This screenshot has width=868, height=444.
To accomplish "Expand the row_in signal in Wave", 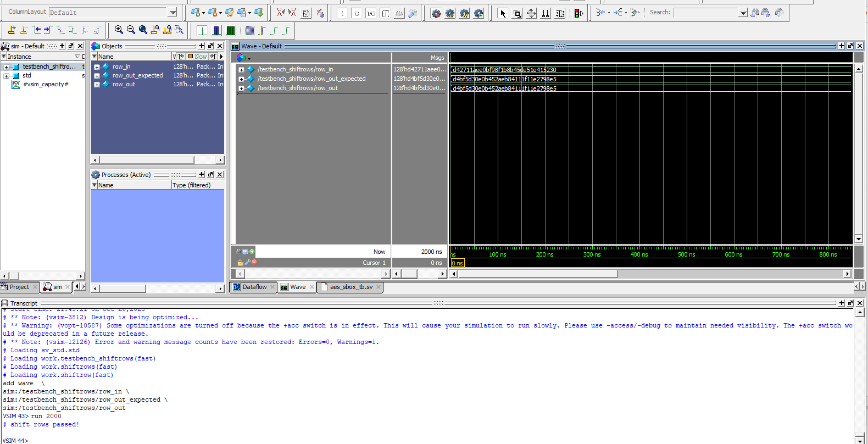I will 241,70.
